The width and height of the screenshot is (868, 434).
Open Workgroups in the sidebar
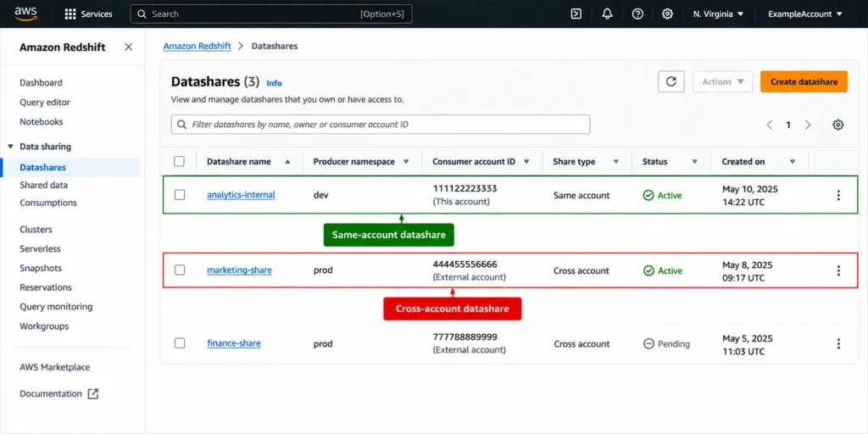[x=44, y=326]
